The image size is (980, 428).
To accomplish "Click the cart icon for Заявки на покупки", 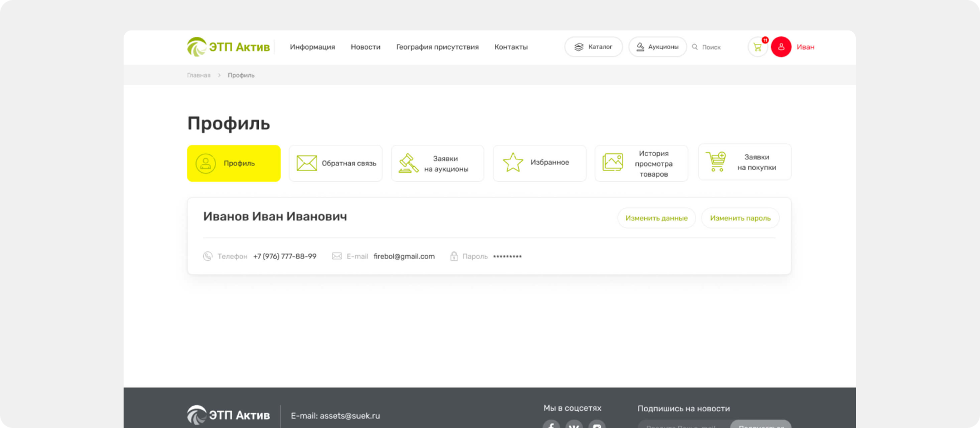I will point(716,162).
